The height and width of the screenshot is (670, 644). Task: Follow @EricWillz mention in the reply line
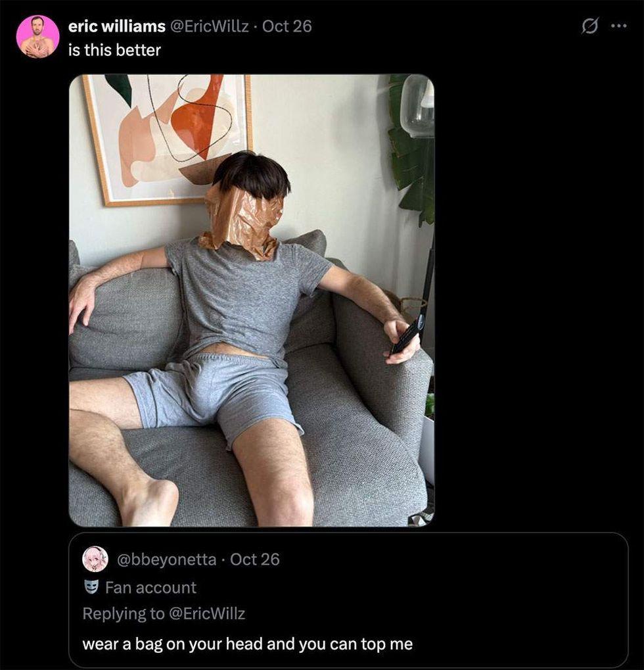(x=206, y=613)
